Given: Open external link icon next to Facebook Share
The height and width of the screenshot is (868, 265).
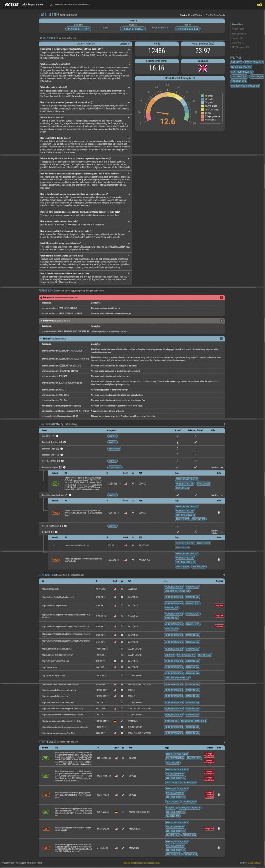Looking at the screenshot, I should click(58, 455).
